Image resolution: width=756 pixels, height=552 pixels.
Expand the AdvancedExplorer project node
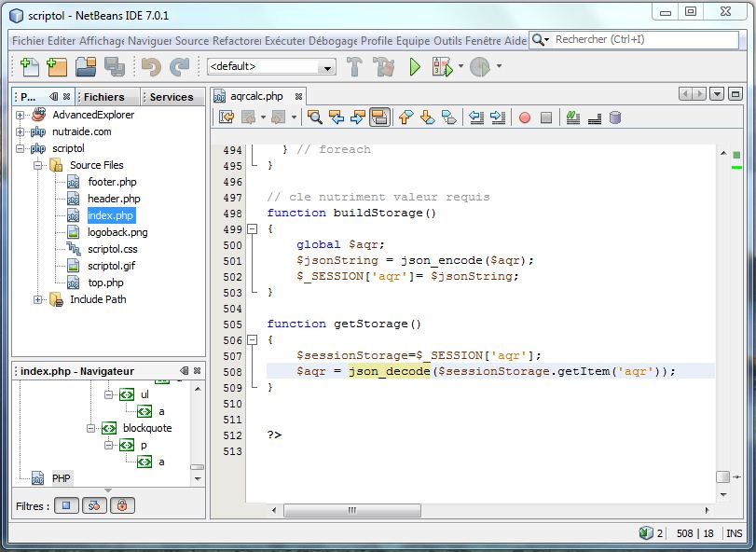pos(21,115)
